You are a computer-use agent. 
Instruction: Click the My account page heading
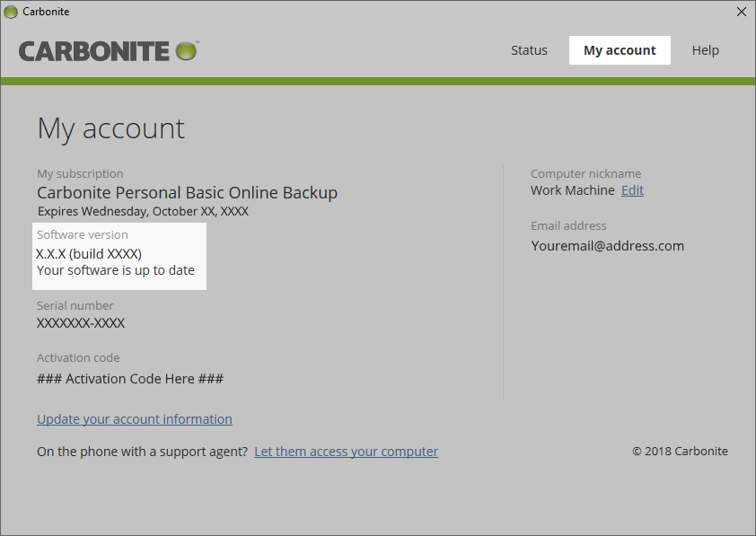110,128
